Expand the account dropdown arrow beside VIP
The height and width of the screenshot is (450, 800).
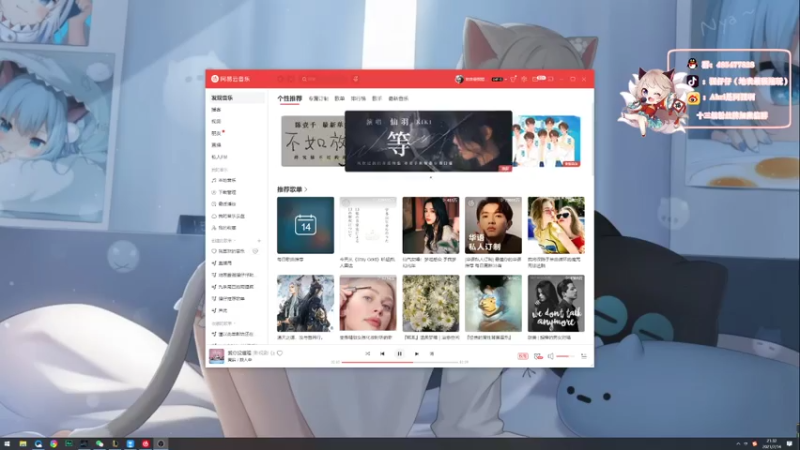(505, 79)
